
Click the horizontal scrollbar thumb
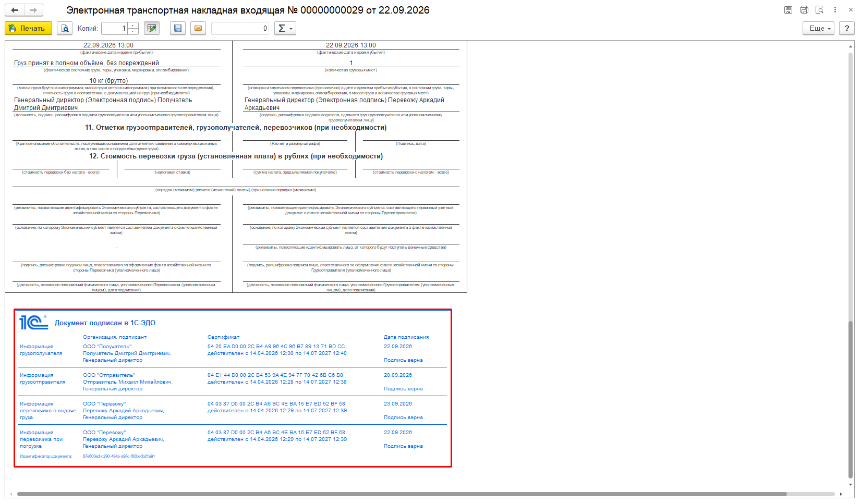pyautogui.click(x=402, y=494)
